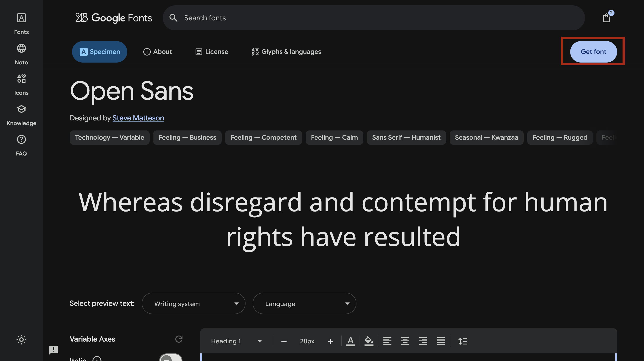Click the Variable Axes heading
This screenshot has height=361, width=644.
tap(93, 339)
